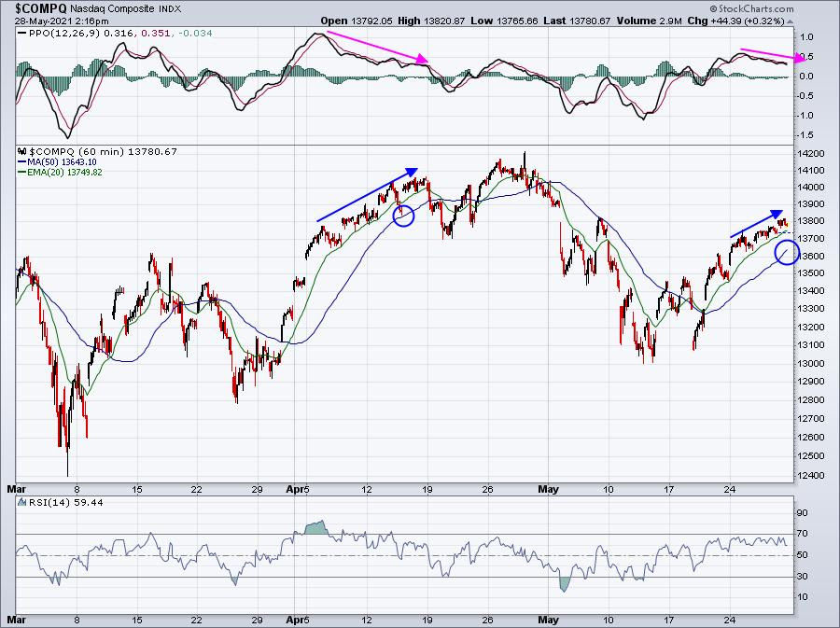Click the Nasdaq Composite name in the header
840x628 pixels.
tap(112, 9)
